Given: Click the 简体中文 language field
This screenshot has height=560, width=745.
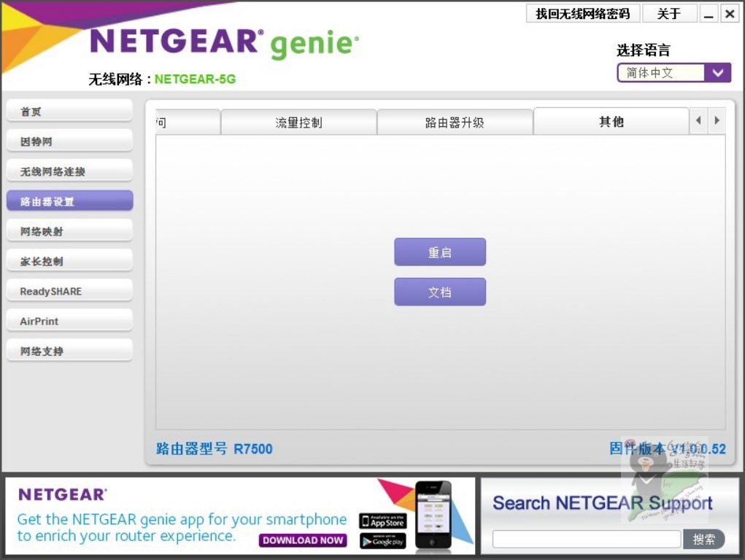Looking at the screenshot, I should tap(661, 73).
